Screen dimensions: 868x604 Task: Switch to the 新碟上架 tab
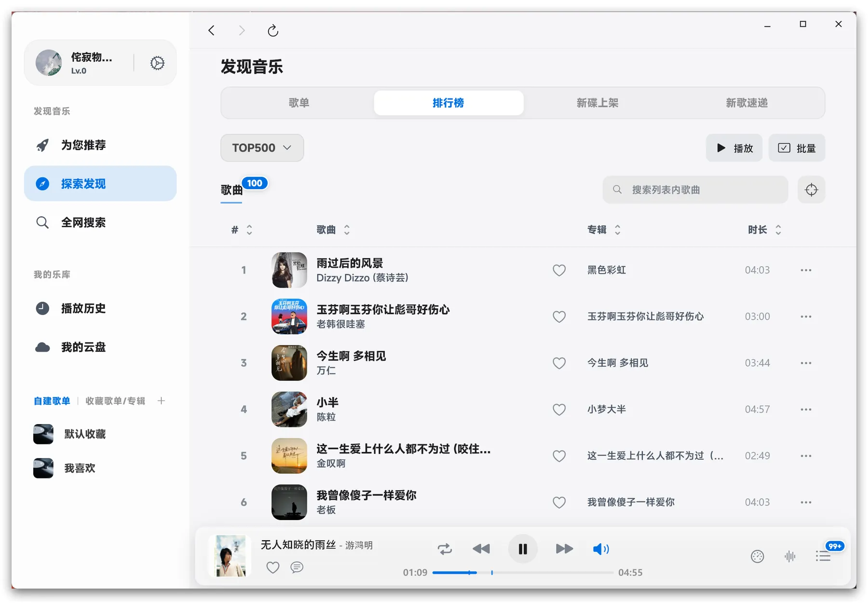(597, 103)
